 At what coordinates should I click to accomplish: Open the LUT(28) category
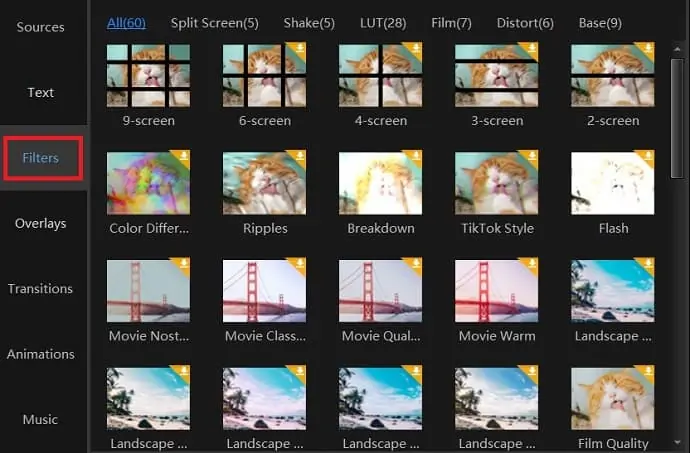click(383, 23)
